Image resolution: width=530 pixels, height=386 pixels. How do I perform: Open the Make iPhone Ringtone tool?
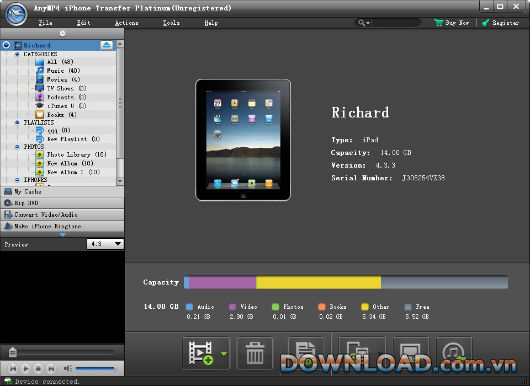pyautogui.click(x=62, y=226)
